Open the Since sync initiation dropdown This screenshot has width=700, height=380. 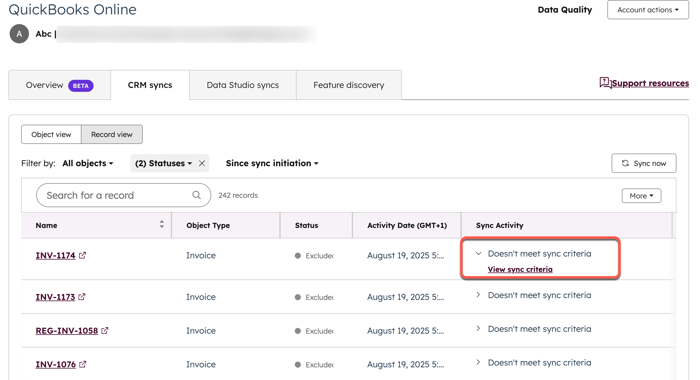tap(272, 163)
